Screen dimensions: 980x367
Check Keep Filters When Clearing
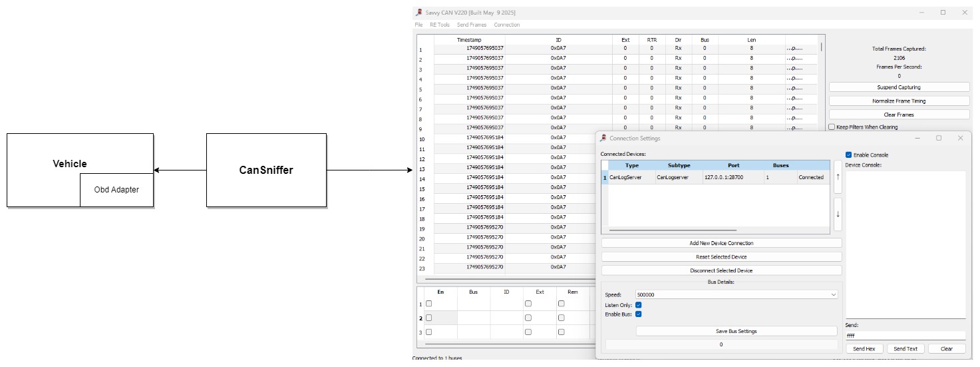(832, 127)
